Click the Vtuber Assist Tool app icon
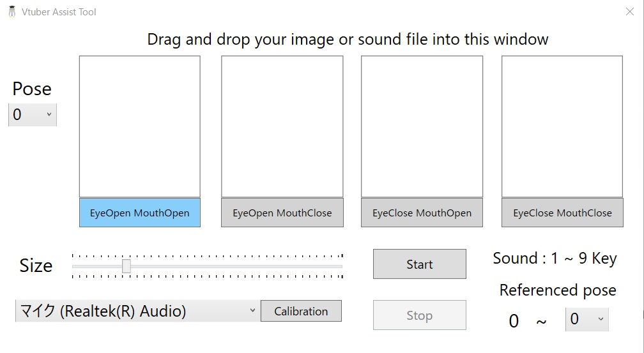Screen dimensions: 644x353 tap(12, 12)
